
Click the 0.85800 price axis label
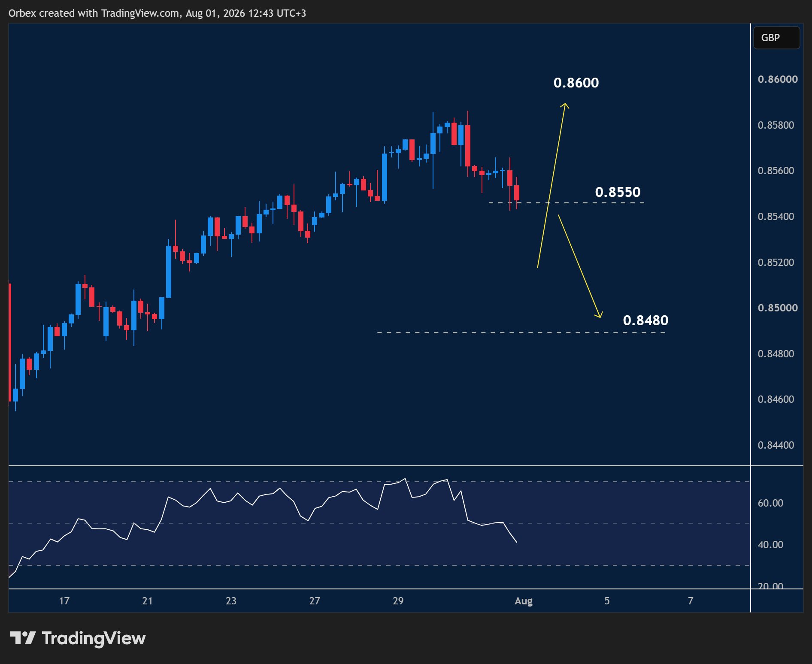(776, 125)
